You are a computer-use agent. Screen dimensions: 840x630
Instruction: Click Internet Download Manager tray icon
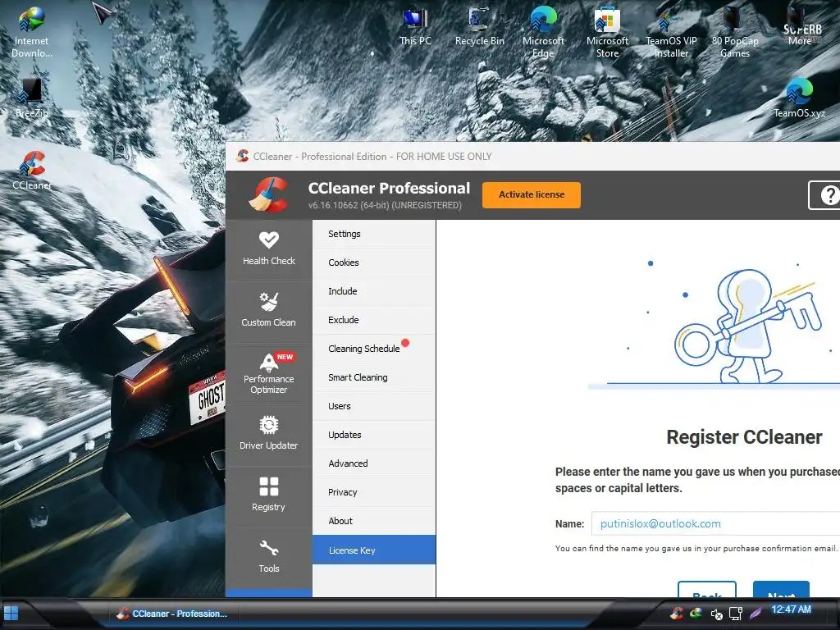pos(696,613)
